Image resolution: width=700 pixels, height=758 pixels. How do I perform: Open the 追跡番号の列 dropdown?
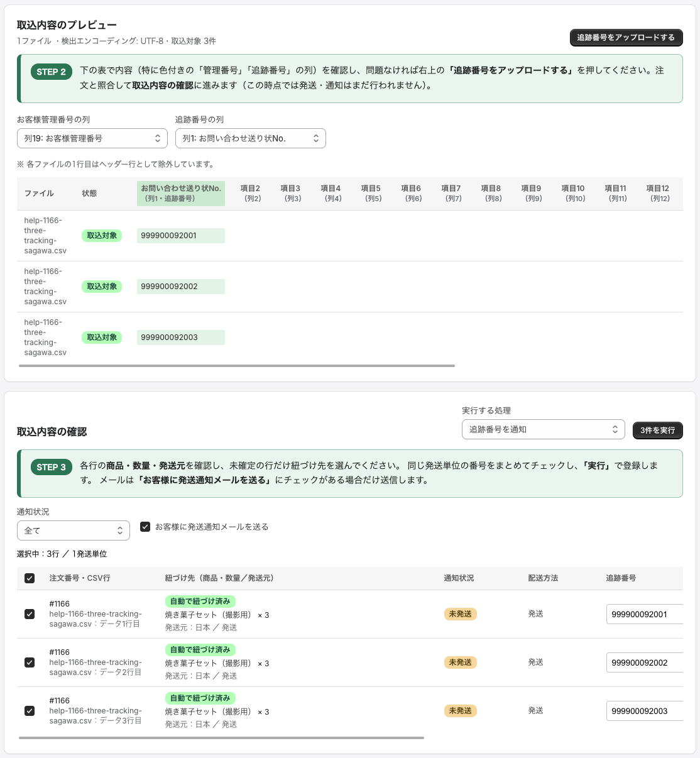pyautogui.click(x=251, y=138)
